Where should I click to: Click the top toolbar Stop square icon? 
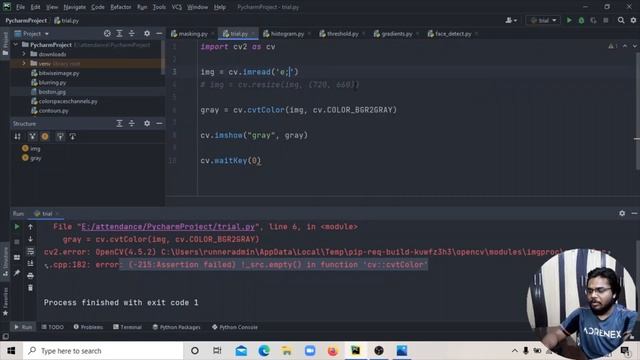click(x=606, y=20)
